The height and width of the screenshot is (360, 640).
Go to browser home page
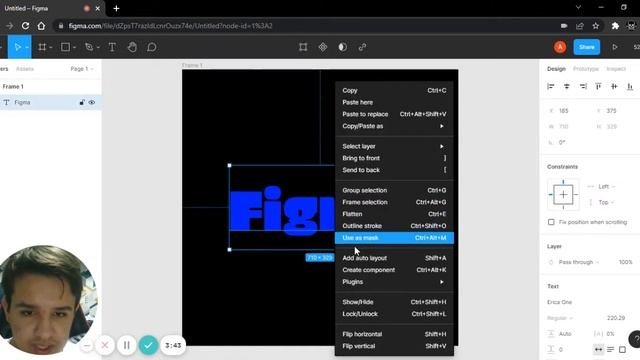point(41,26)
